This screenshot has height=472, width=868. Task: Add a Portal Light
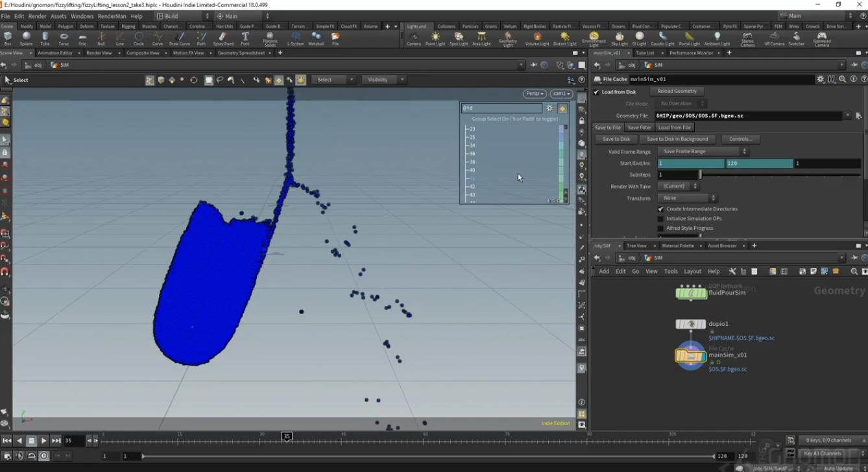tap(689, 39)
